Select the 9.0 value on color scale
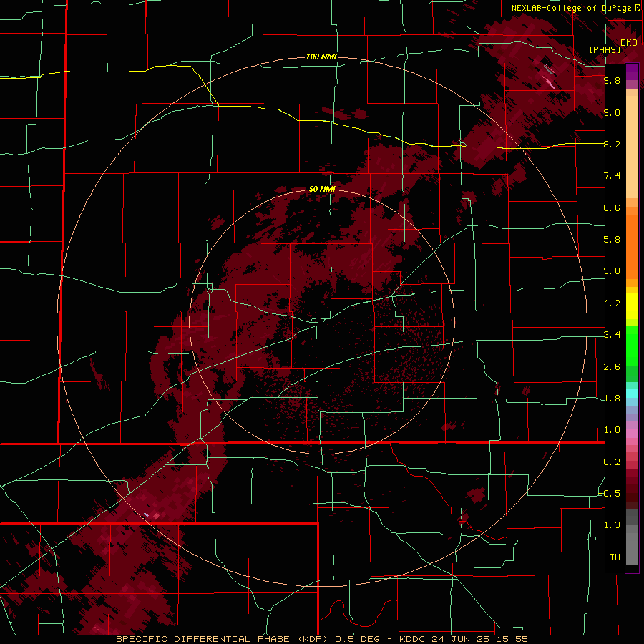Image resolution: width=644 pixels, height=644 pixels. pos(612,112)
